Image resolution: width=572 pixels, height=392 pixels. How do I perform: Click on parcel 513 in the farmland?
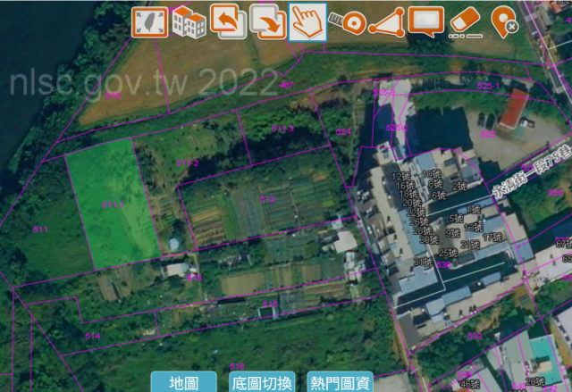coord(266,199)
